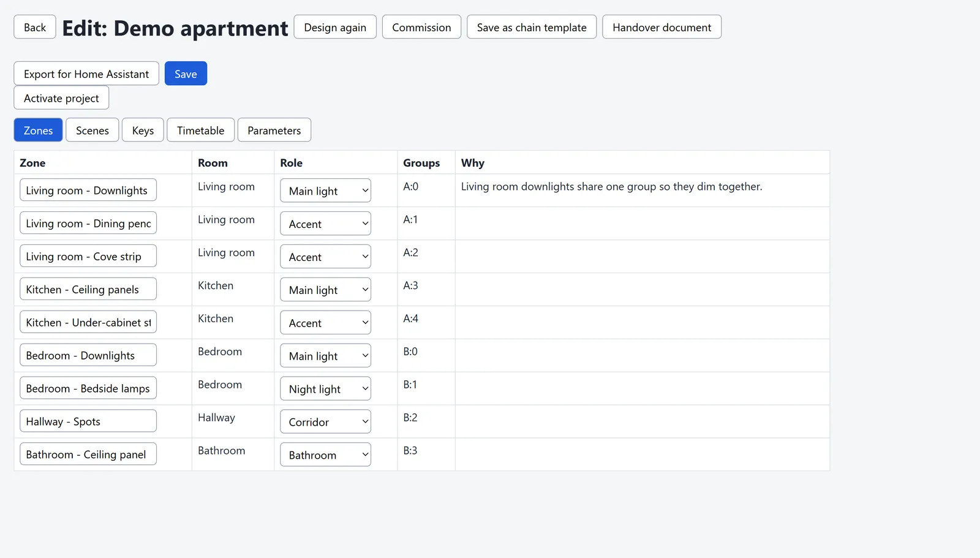This screenshot has height=558, width=980.
Task: Edit the Kitchen - Ceiling panels name
Action: [88, 289]
